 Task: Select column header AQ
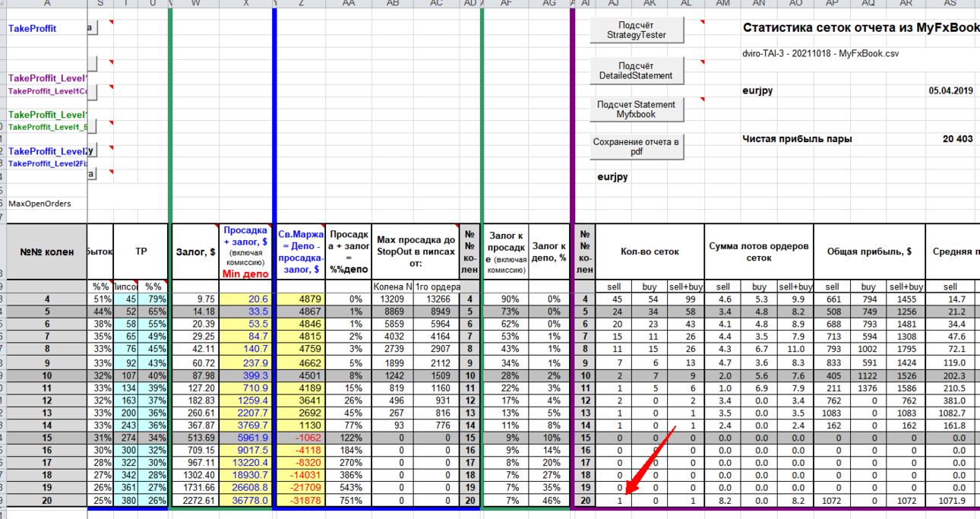[x=868, y=4]
